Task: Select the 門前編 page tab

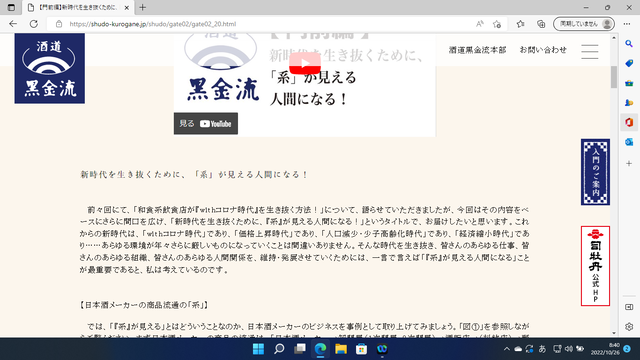Action: (78, 7)
